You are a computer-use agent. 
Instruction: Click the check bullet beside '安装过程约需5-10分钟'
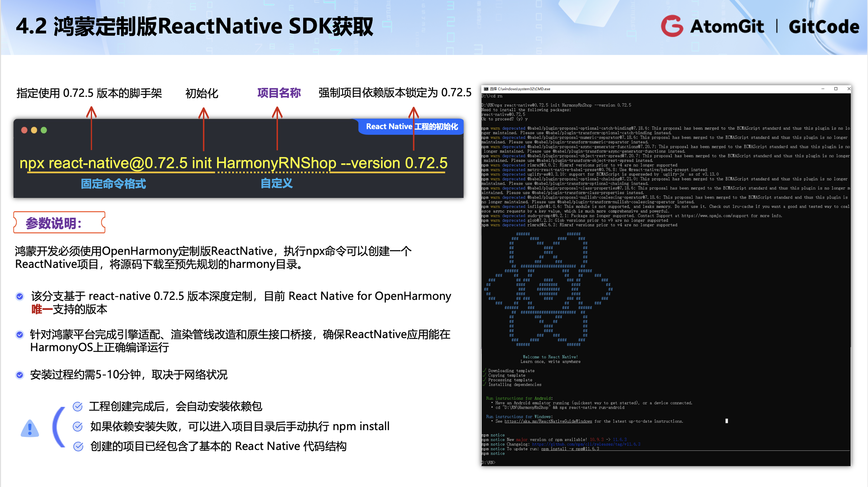click(20, 375)
